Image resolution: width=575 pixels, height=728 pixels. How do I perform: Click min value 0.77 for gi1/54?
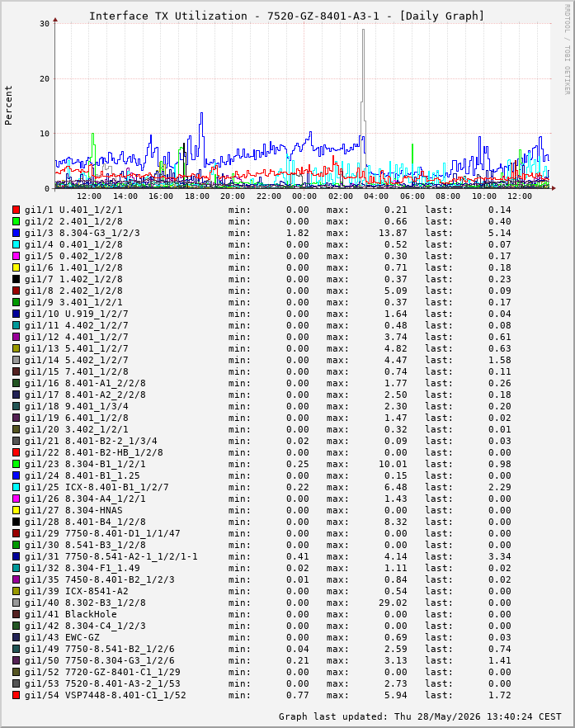[298, 695]
